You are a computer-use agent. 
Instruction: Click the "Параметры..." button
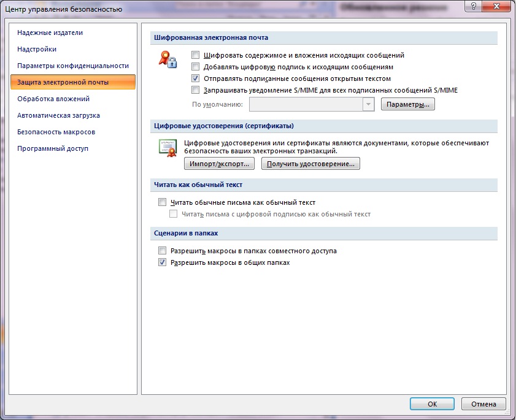408,104
